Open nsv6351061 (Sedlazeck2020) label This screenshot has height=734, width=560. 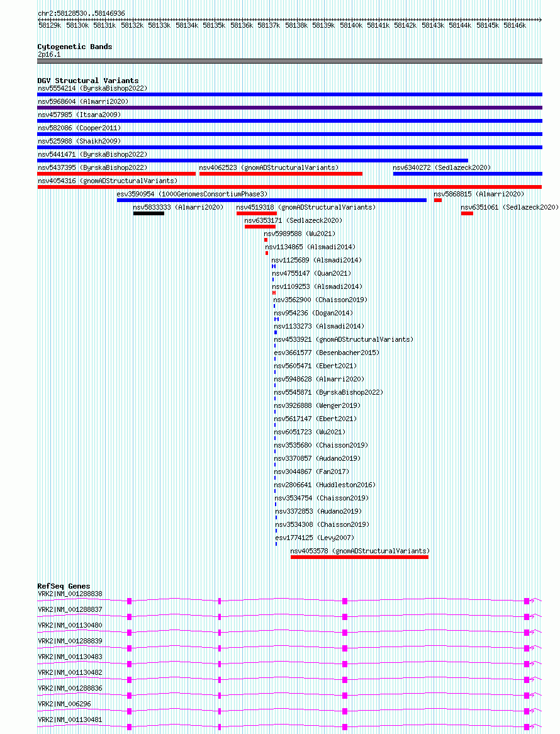click(x=510, y=207)
